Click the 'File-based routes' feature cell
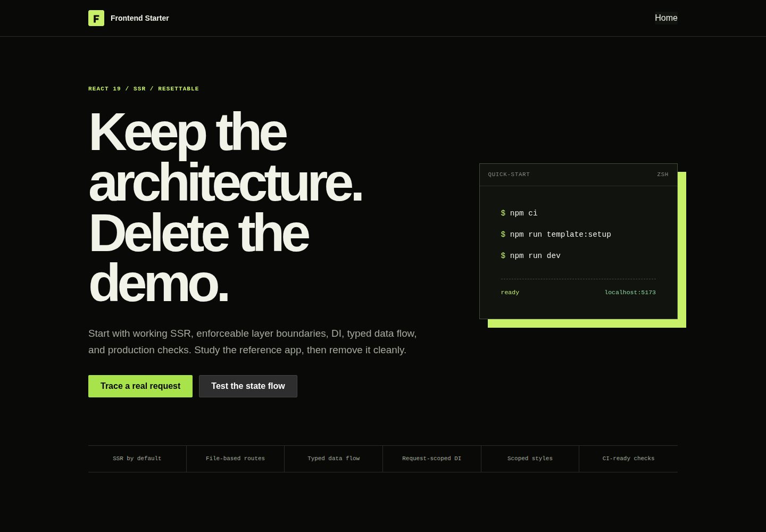 [235, 459]
